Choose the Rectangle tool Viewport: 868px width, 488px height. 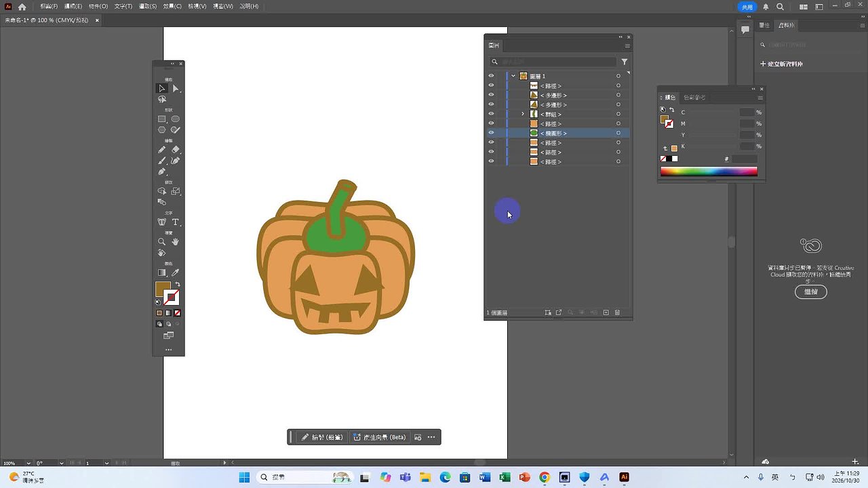(x=162, y=119)
